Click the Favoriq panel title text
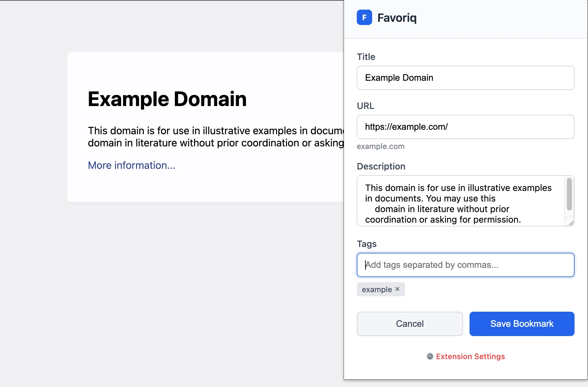Viewport: 588px width, 387px height. pyautogui.click(x=397, y=18)
